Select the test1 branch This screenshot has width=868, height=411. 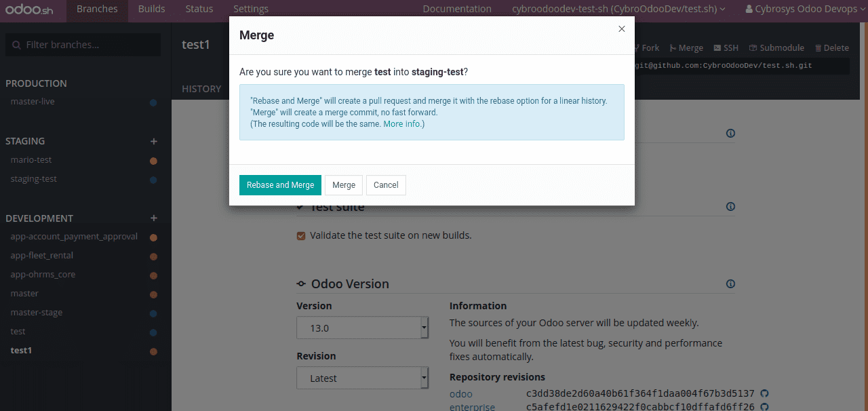[x=21, y=351]
